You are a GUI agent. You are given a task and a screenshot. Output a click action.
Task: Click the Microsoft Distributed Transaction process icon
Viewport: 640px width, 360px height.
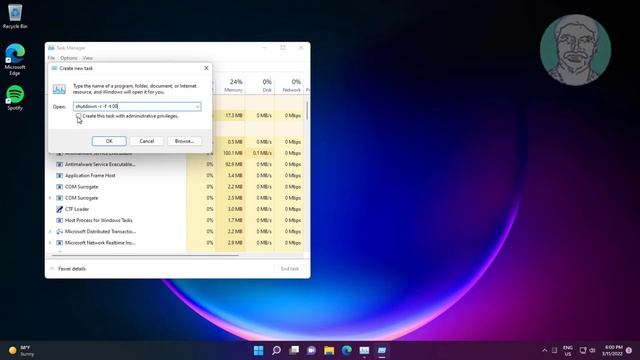pos(59,231)
